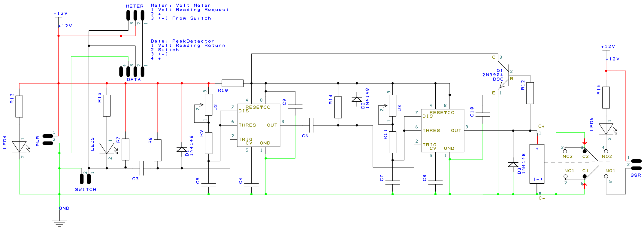Click the PWR two-pin connector symbol
This screenshot has width=644, height=229.
tap(48, 139)
